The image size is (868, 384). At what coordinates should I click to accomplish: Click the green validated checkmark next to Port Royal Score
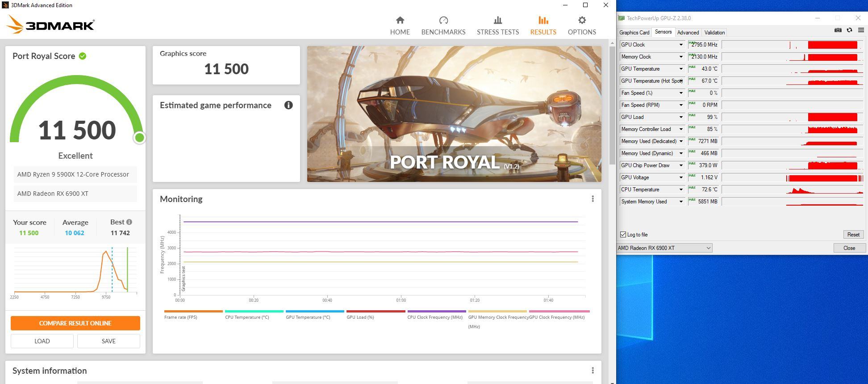click(x=83, y=56)
